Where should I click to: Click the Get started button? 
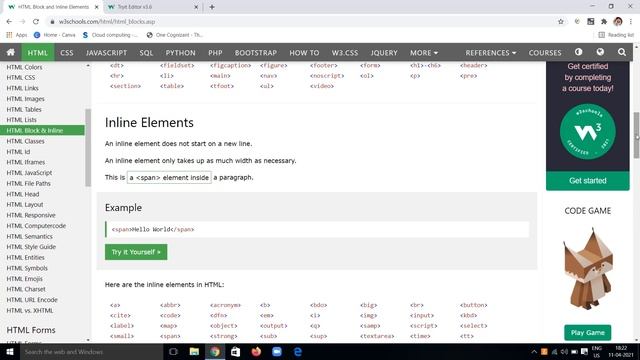point(588,180)
